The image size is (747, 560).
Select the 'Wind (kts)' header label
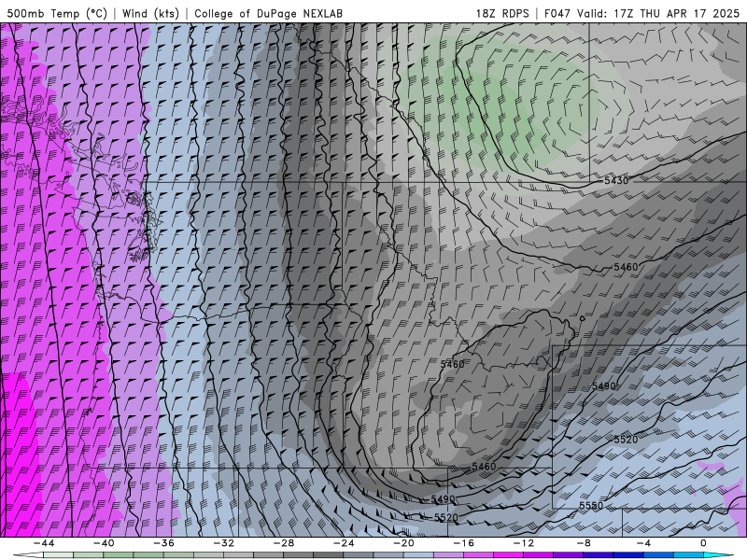pyautogui.click(x=150, y=13)
